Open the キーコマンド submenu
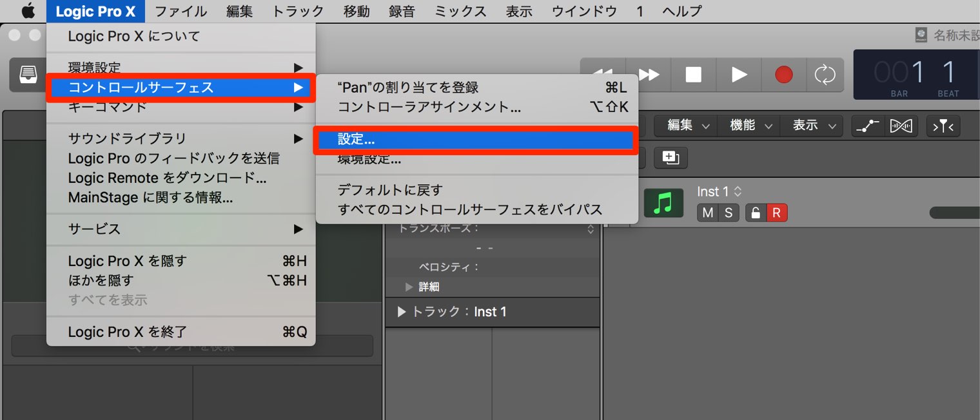980x420 pixels. [181, 107]
